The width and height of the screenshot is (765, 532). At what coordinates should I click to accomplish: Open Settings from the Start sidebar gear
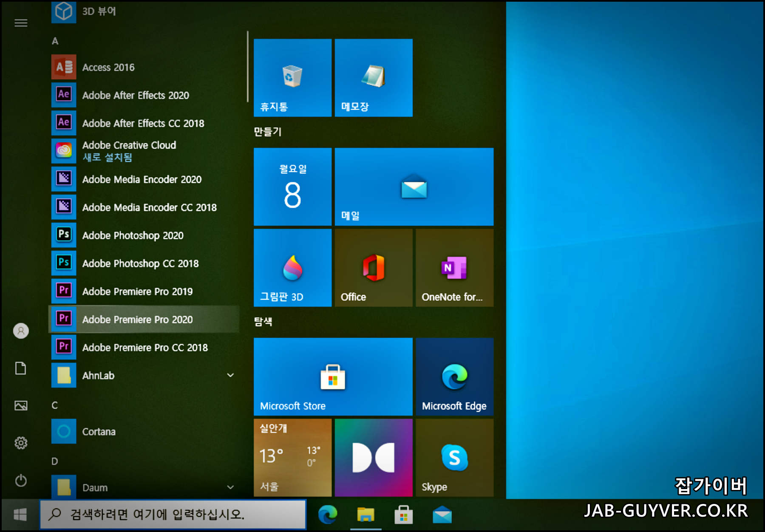[21, 443]
